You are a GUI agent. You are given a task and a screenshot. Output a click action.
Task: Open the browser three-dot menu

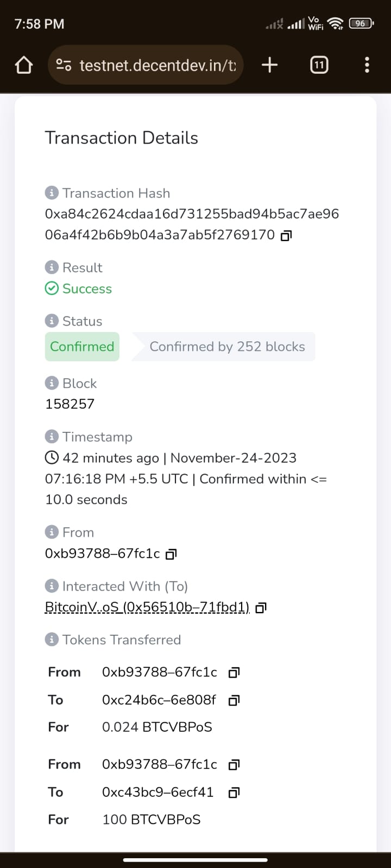tap(367, 65)
